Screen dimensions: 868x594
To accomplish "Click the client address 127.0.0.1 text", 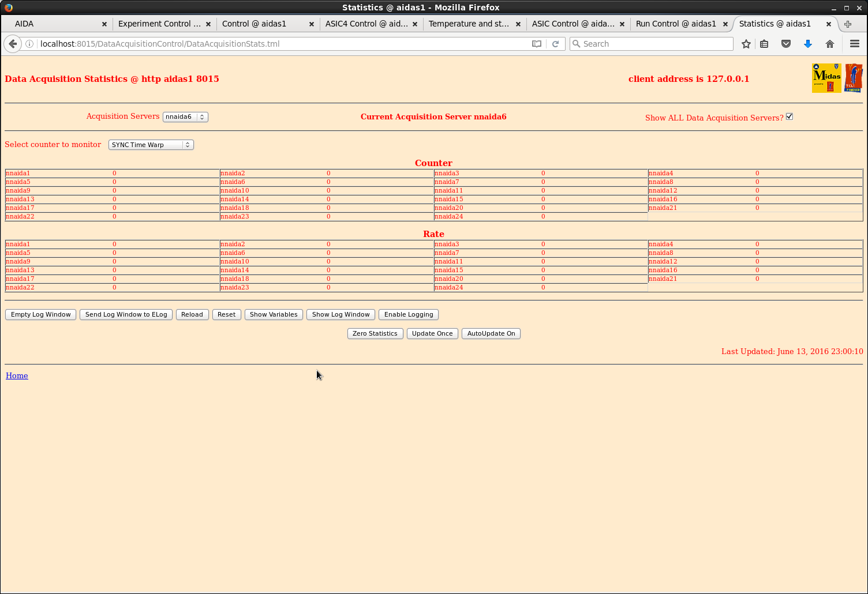I will pos(689,79).
